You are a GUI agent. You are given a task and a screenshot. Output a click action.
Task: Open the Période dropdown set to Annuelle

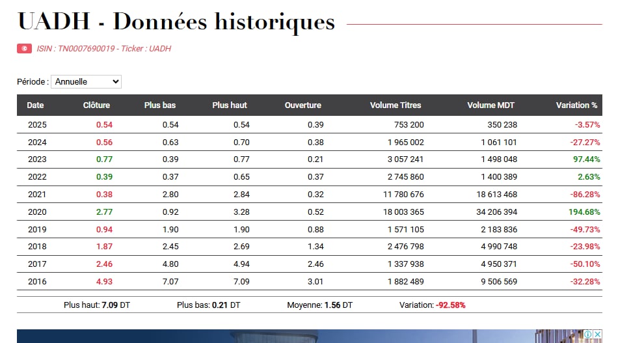pyautogui.click(x=86, y=82)
